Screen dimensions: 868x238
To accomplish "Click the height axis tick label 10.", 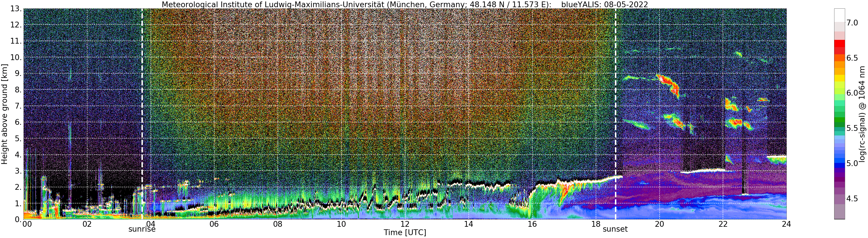I will coord(16,57).
